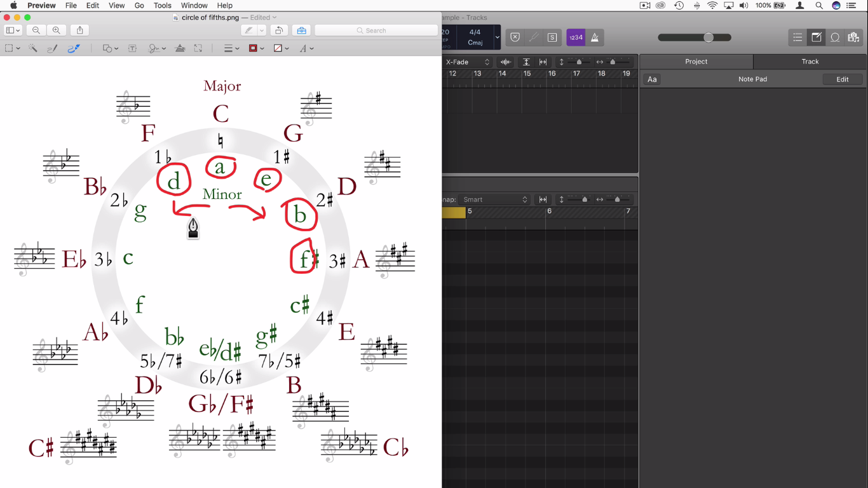
Task: Click bar 15 on Tracks ruler
Action: [527, 74]
